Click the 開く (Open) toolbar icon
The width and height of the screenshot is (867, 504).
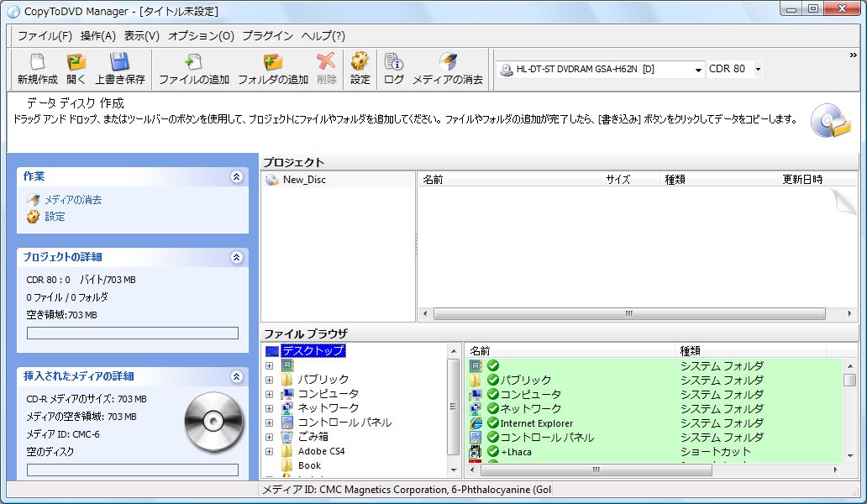click(76, 62)
